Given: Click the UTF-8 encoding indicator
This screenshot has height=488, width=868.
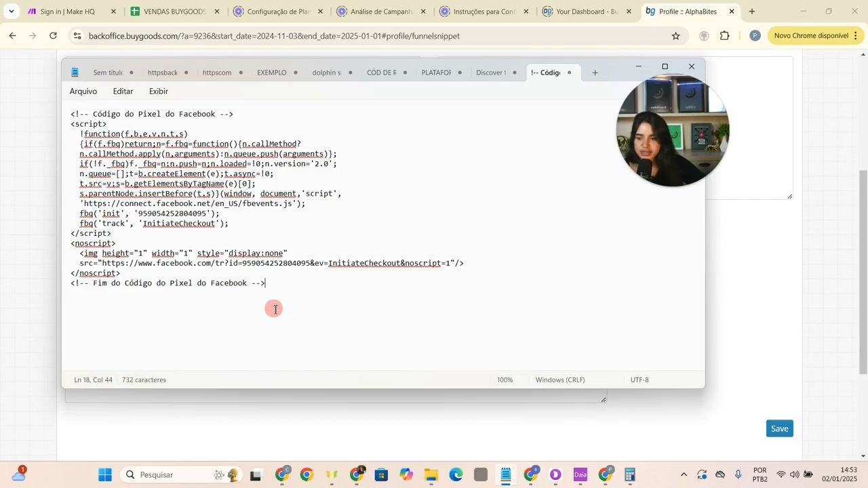Looking at the screenshot, I should pos(639,380).
